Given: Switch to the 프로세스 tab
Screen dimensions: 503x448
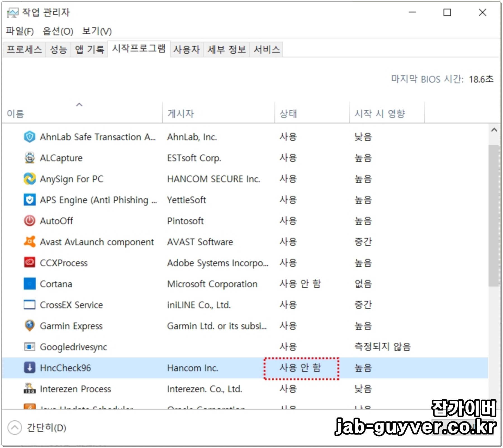Looking at the screenshot, I should (x=24, y=49).
